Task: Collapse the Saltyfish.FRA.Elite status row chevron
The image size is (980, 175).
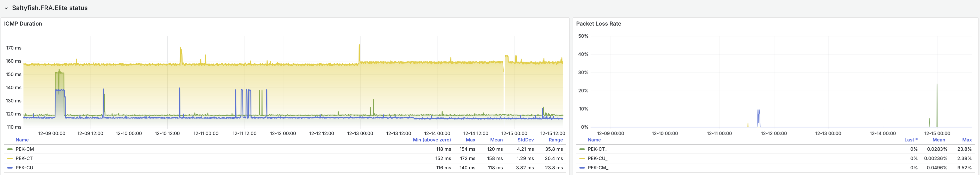Action: 6,8
